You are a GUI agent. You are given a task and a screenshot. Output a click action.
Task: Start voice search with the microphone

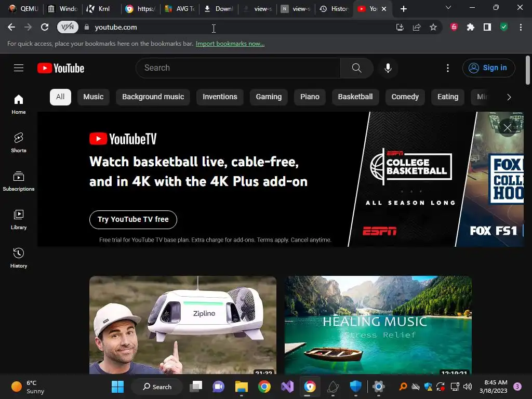(x=388, y=68)
